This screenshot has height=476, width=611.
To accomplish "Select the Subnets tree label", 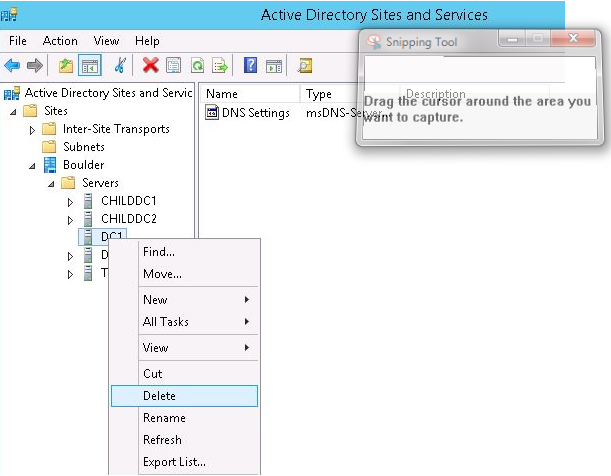I will (x=84, y=147).
